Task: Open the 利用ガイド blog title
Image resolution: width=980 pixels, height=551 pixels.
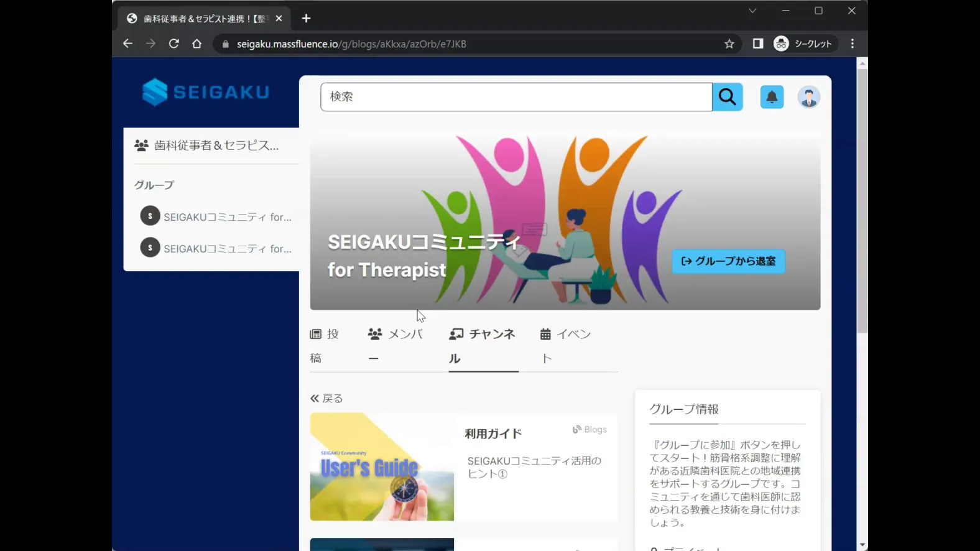Action: click(493, 433)
